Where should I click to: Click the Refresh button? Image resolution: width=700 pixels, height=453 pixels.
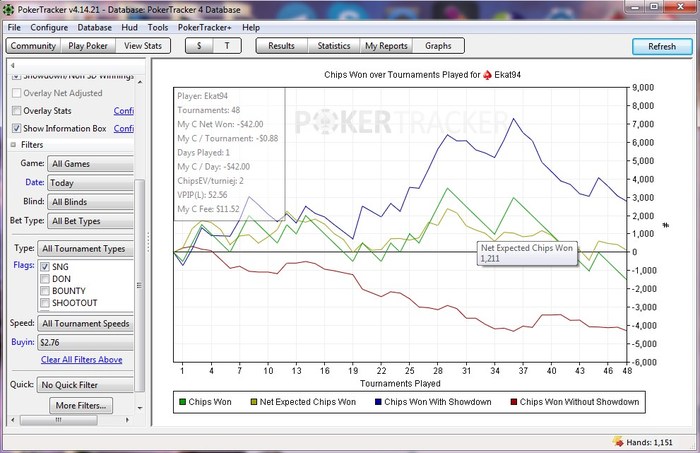(662, 46)
